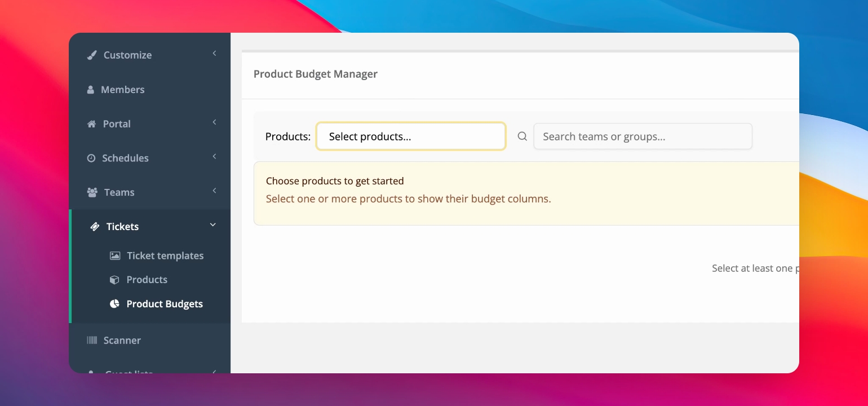Click the Products box icon
This screenshot has width=868, height=406.
114,280
